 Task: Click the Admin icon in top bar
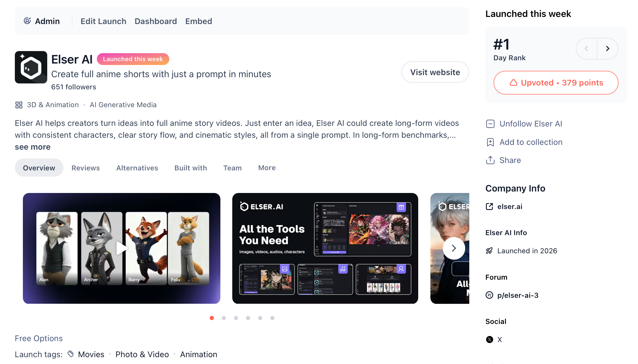click(x=27, y=21)
